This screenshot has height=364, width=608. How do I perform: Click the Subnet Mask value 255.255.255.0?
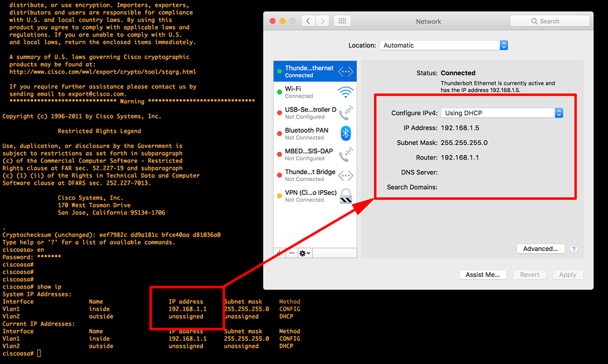click(x=464, y=143)
